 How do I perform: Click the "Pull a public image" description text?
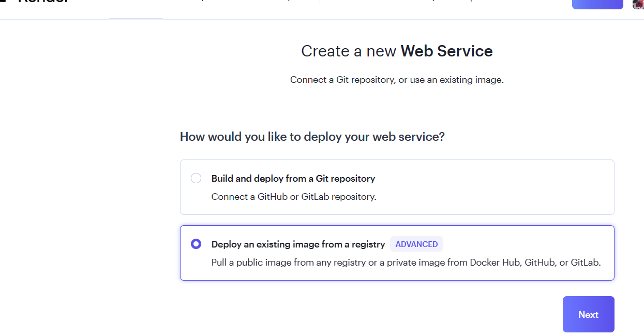[406, 263]
